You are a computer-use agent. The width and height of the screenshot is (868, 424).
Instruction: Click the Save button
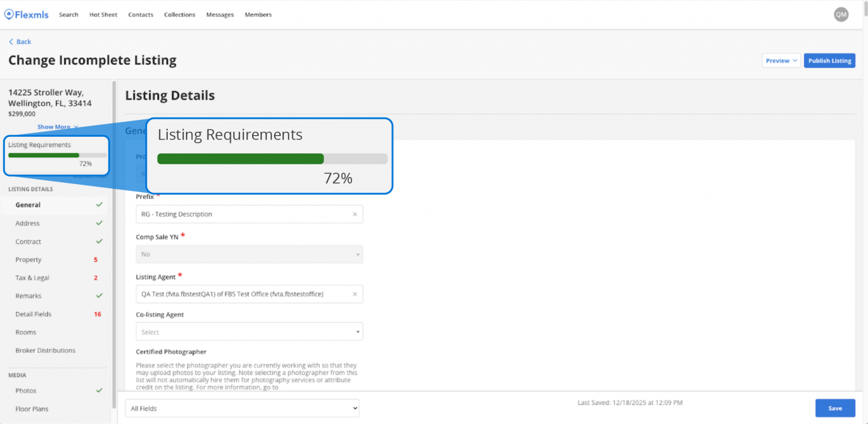point(835,408)
